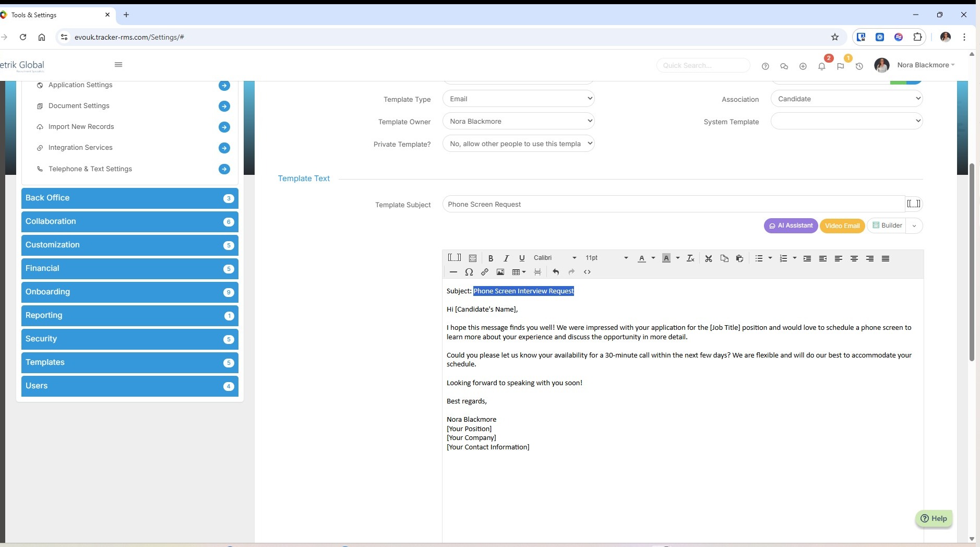Open the Template Type dropdown
The height and width of the screenshot is (547, 980).
point(518,99)
